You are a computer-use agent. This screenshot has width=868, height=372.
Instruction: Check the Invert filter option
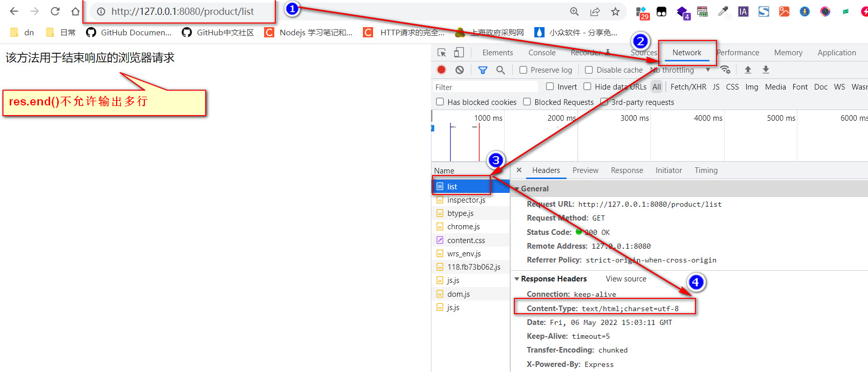tap(550, 86)
